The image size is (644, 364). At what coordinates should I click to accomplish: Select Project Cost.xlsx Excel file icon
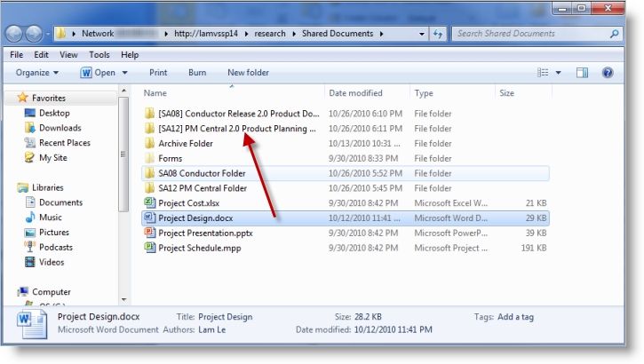point(149,202)
